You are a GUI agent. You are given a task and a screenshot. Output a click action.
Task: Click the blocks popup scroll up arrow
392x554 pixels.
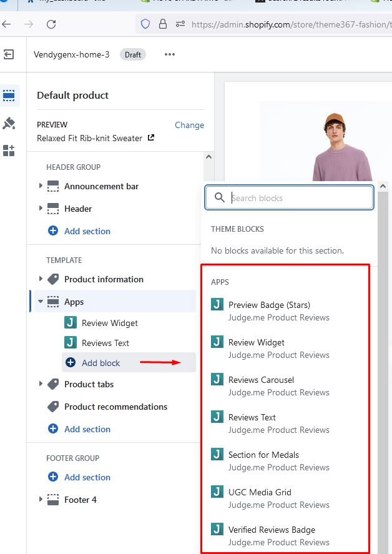[383, 186]
